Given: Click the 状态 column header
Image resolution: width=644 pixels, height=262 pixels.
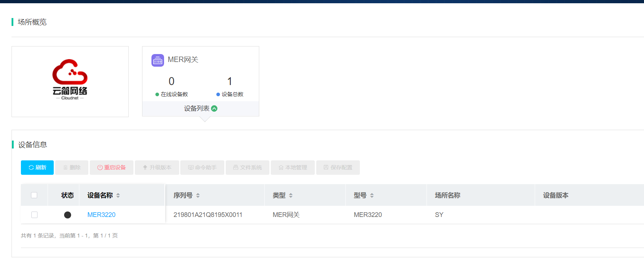Looking at the screenshot, I should 67,195.
